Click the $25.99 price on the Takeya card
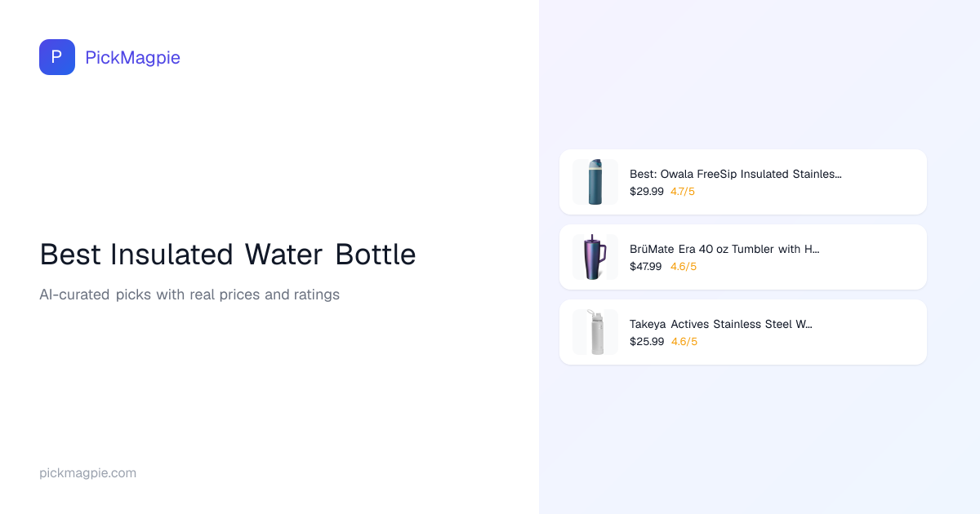Viewport: 980px width, 514px height. pyautogui.click(x=646, y=342)
